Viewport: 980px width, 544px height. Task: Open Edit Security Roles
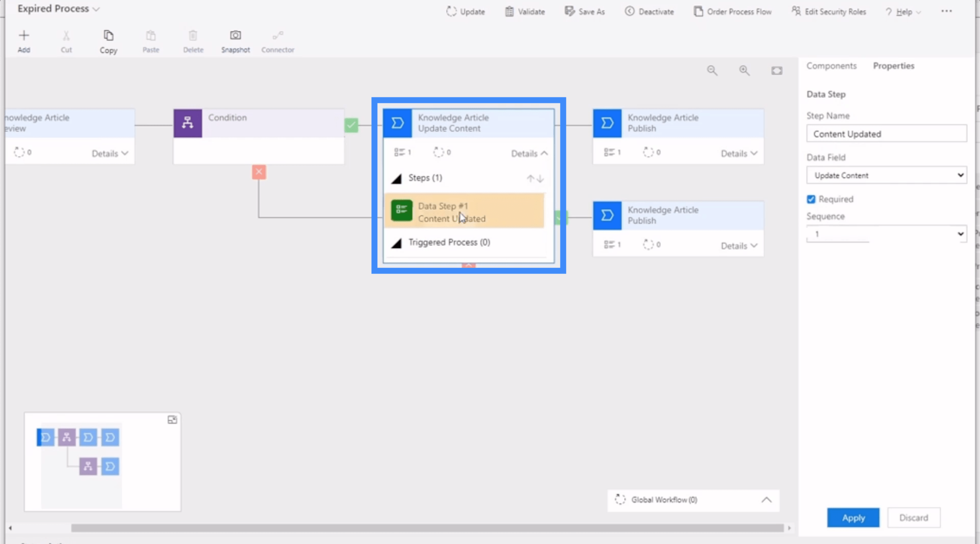click(829, 11)
